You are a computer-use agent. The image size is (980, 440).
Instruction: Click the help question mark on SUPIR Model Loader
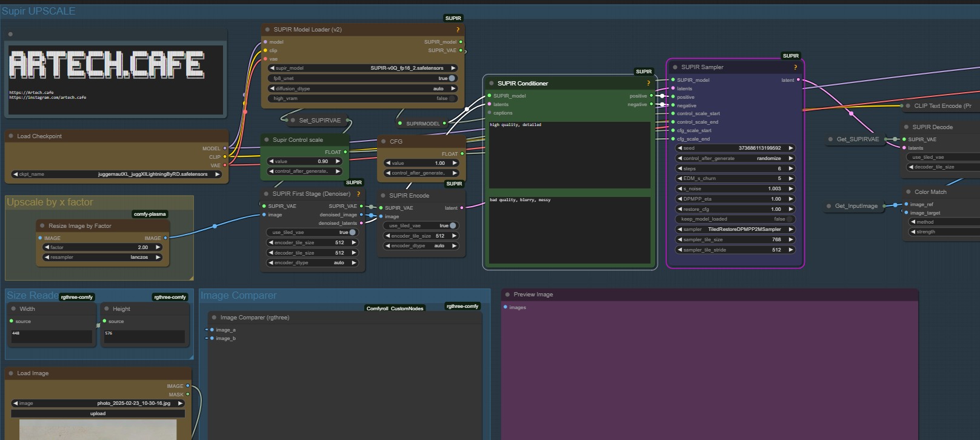458,30
